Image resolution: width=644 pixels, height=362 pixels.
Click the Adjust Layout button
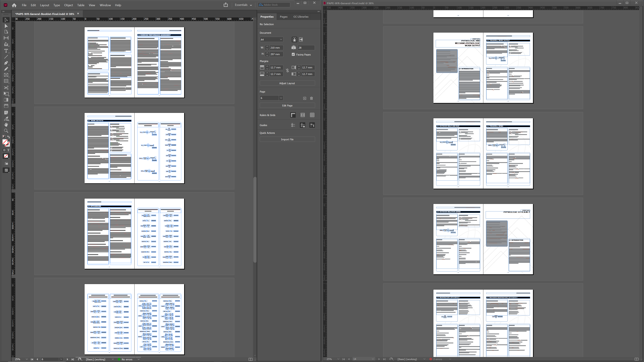point(287,83)
